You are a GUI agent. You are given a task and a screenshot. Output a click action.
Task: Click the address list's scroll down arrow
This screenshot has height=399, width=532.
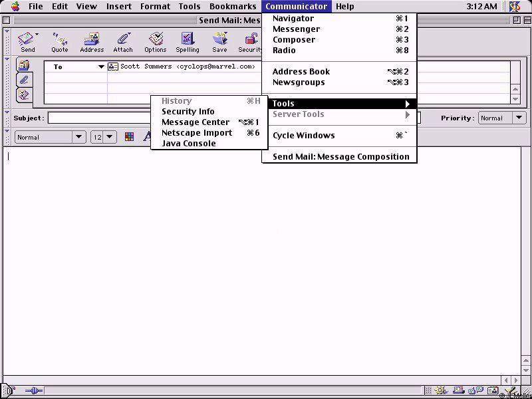point(515,99)
